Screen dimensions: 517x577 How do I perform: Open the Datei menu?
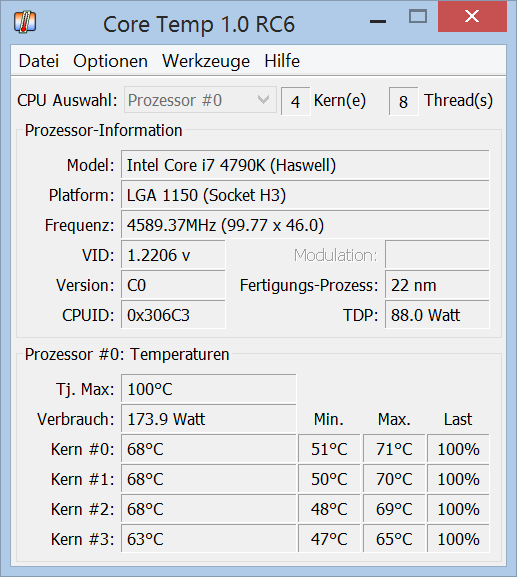point(39,61)
